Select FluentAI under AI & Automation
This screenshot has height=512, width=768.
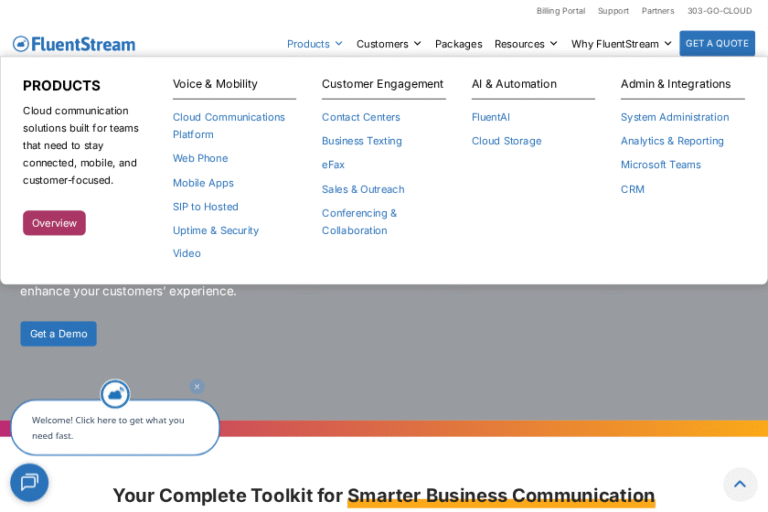tap(490, 117)
